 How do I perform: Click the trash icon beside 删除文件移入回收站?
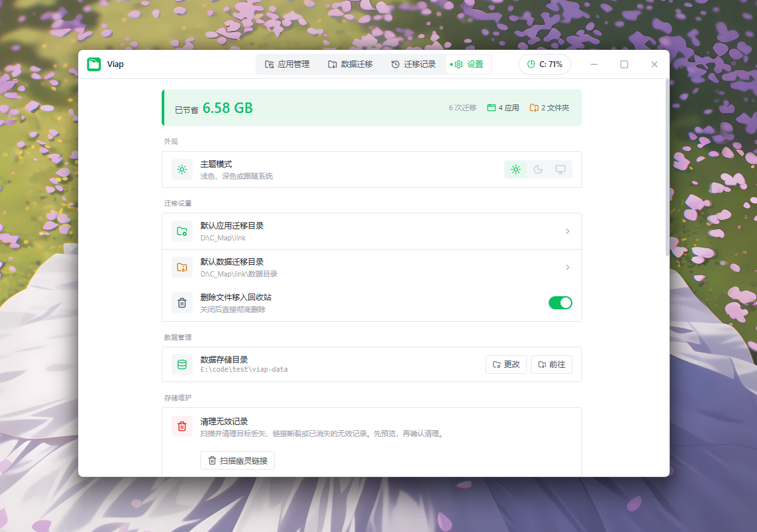click(182, 303)
